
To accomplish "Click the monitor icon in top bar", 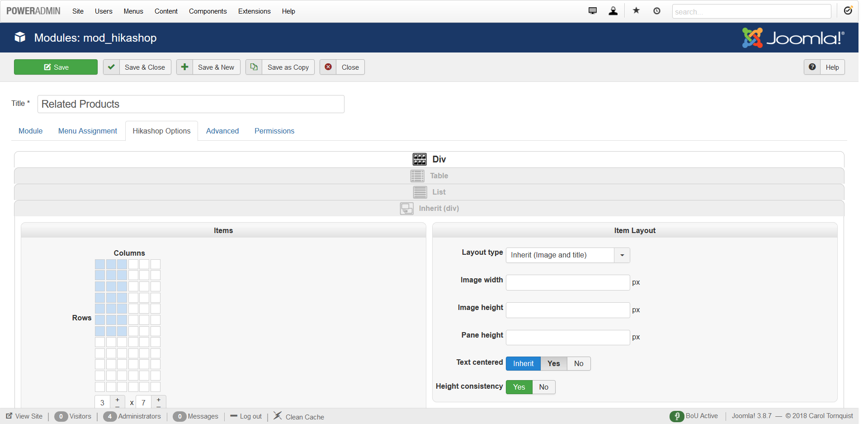I will tap(592, 11).
